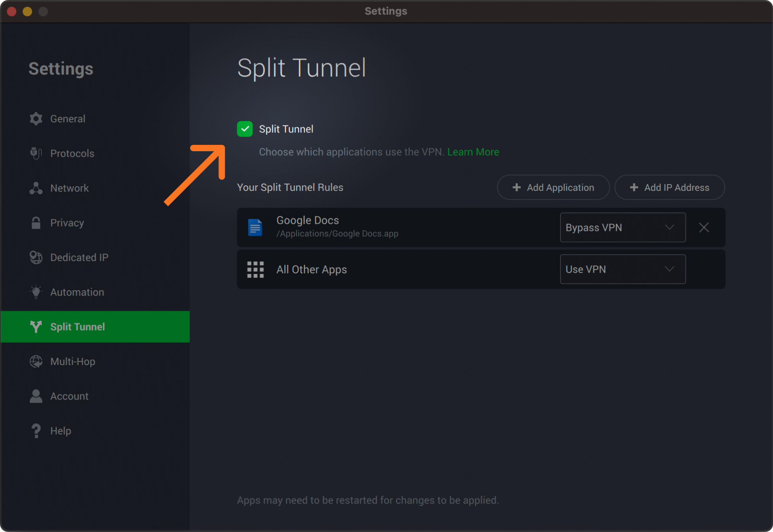
Task: Click the Google Docs app icon
Action: point(255,227)
